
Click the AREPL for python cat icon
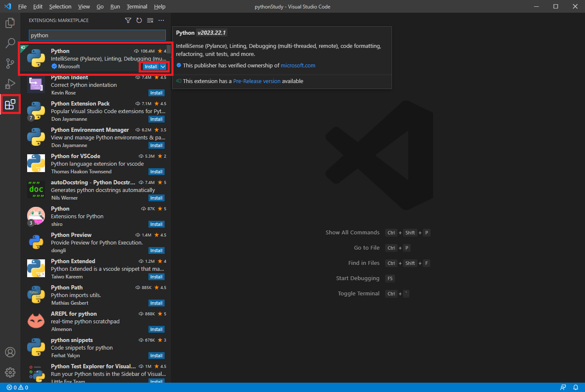pos(36,321)
